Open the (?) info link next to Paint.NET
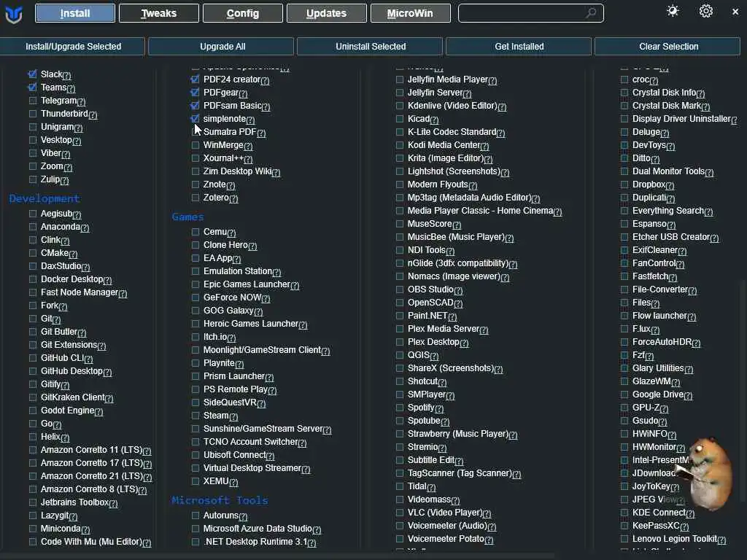Viewport: 747px width, 560px height. (452, 316)
